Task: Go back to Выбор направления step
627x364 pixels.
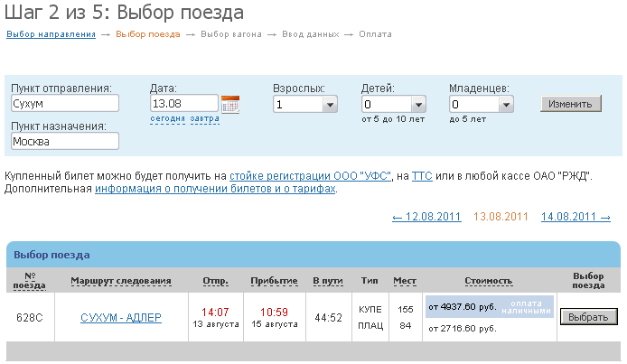Action: point(51,34)
